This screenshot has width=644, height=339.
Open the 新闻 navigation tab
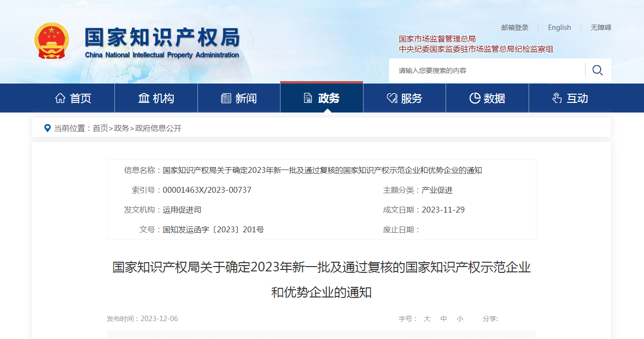click(239, 99)
